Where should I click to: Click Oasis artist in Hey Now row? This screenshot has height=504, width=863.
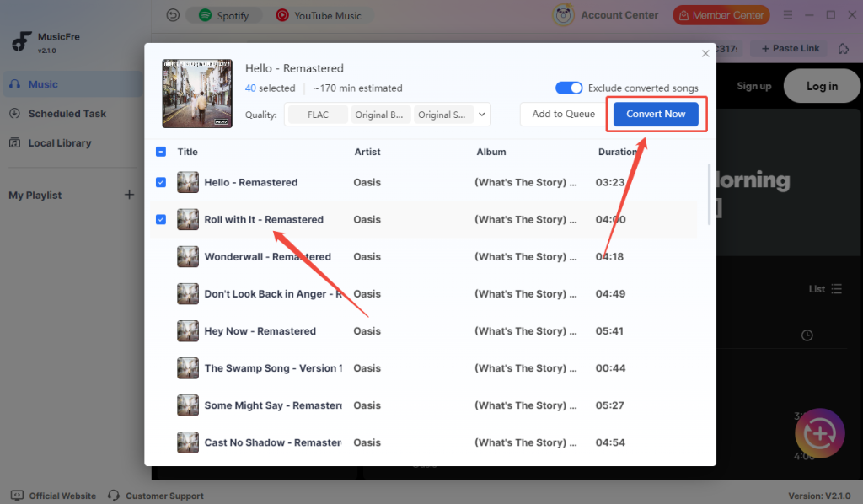pos(367,331)
